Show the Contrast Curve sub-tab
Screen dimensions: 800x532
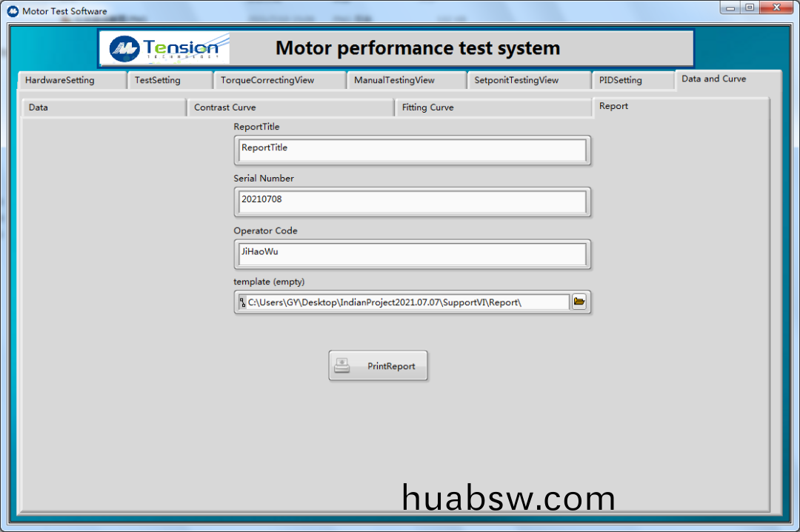[x=225, y=107]
